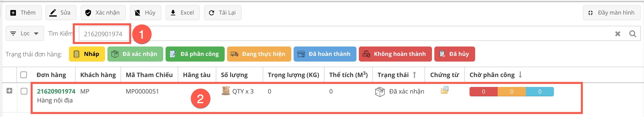Click Xác nhận shield button

[x=103, y=12]
